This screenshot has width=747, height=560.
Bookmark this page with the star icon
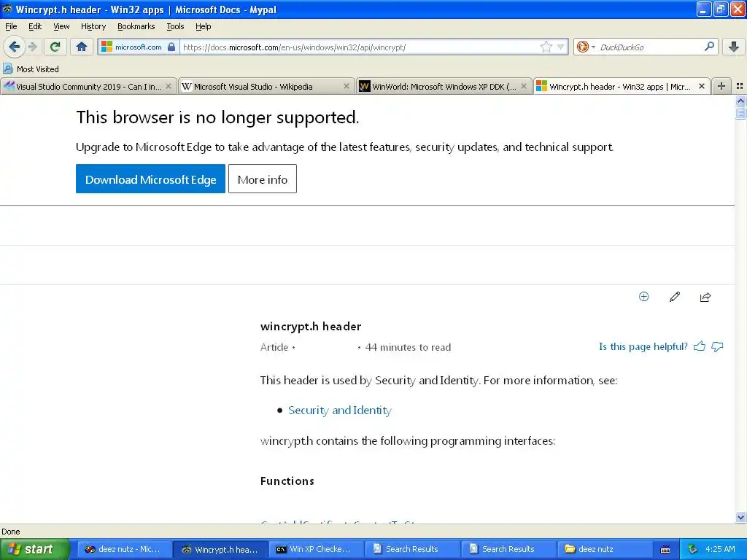click(x=546, y=47)
